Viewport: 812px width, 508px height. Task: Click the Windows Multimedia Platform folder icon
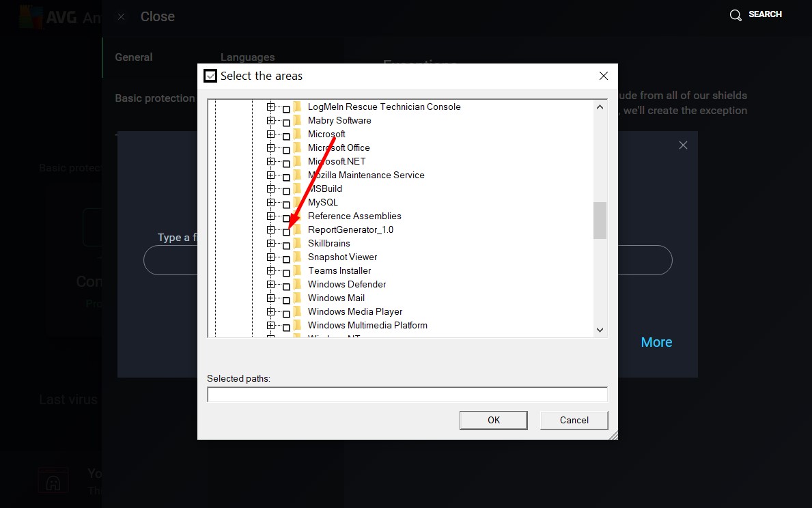pos(297,325)
